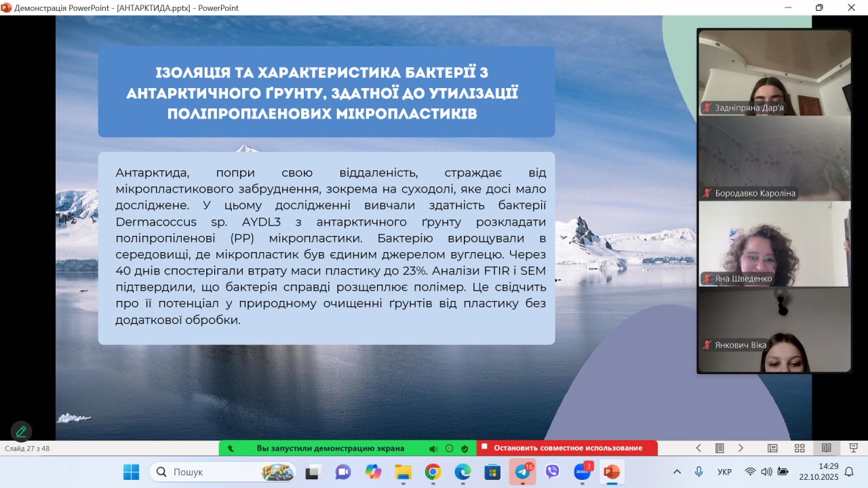Switch to Reading view
Image resolution: width=868 pixels, height=488 pixels.
pos(827,448)
